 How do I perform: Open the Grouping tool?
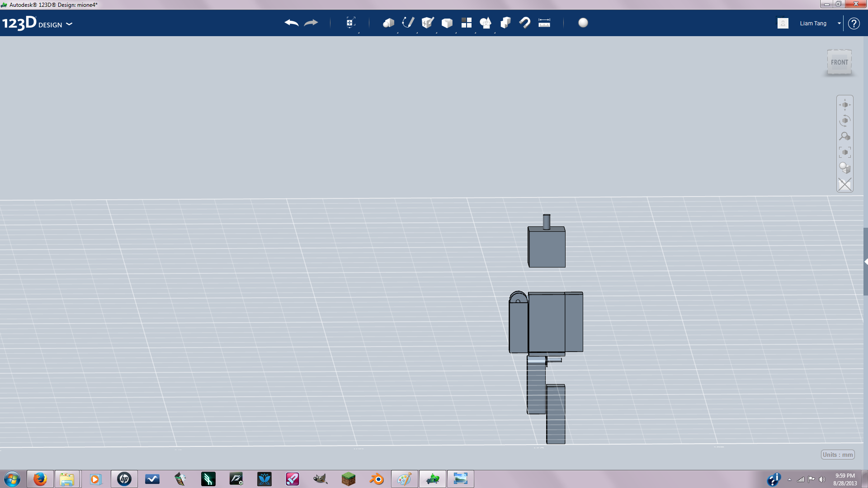pos(486,23)
